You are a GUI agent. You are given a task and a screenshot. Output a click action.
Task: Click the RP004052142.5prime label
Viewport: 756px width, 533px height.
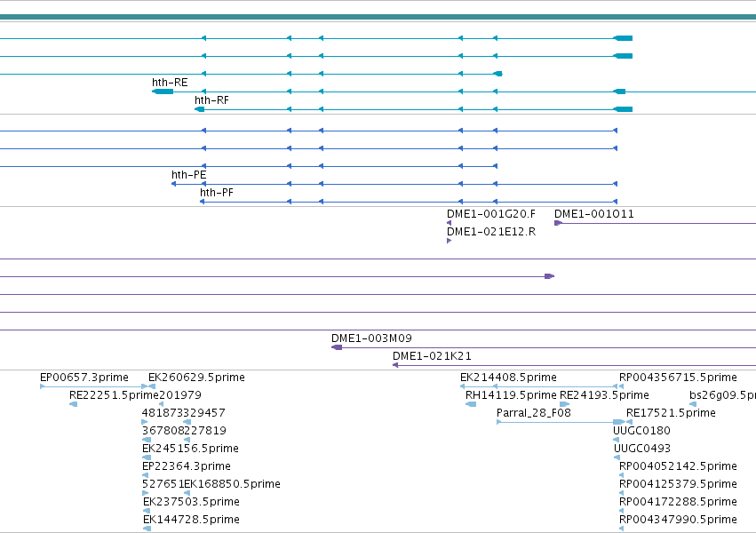(678, 466)
